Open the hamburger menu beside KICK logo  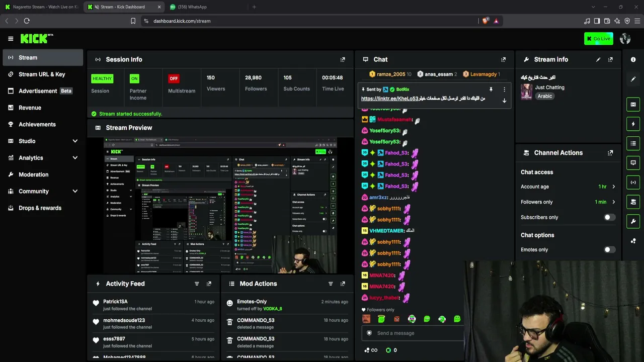click(x=11, y=39)
